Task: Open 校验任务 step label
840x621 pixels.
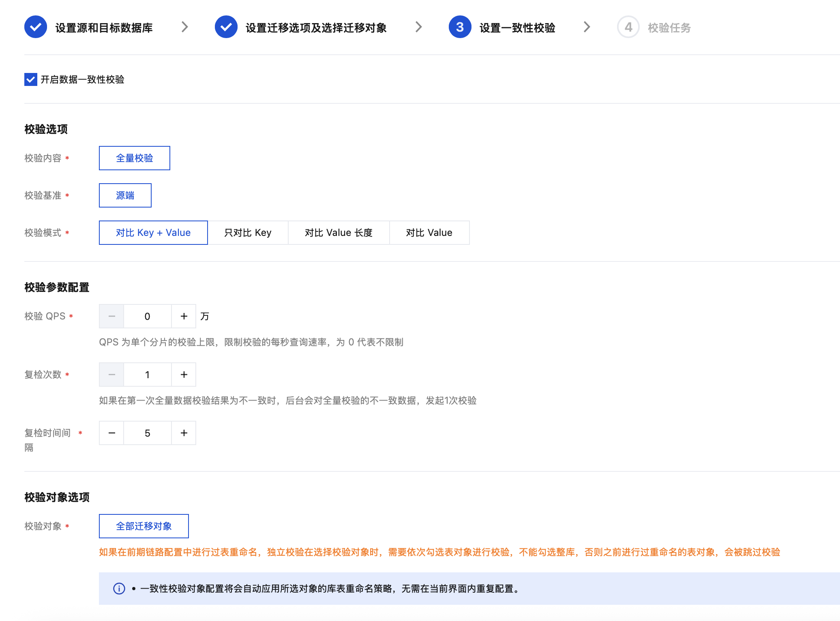Action: pyautogui.click(x=669, y=28)
